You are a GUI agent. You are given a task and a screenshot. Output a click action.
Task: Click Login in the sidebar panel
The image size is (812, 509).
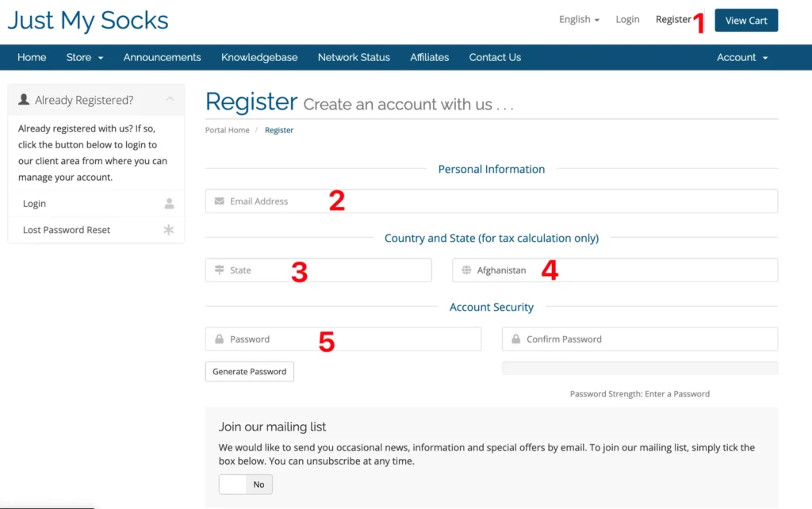[x=96, y=204]
